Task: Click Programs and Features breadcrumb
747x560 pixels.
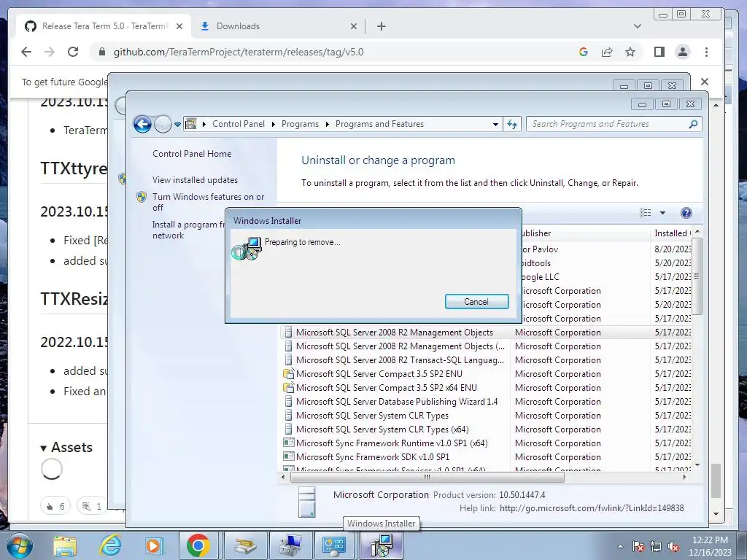Action: click(x=379, y=124)
